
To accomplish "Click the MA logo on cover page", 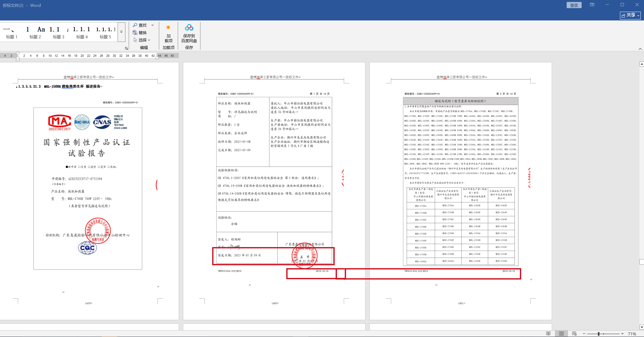I will pos(60,122).
